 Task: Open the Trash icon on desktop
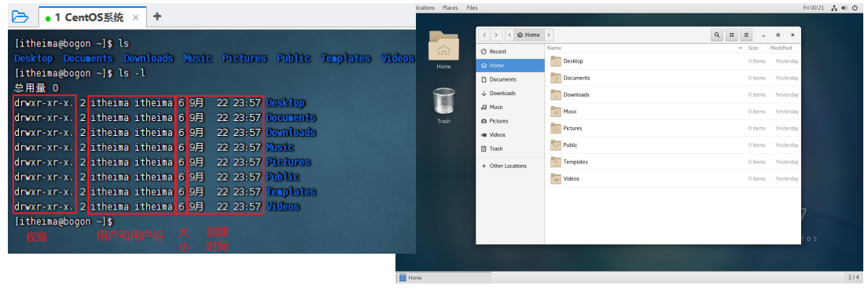[444, 105]
